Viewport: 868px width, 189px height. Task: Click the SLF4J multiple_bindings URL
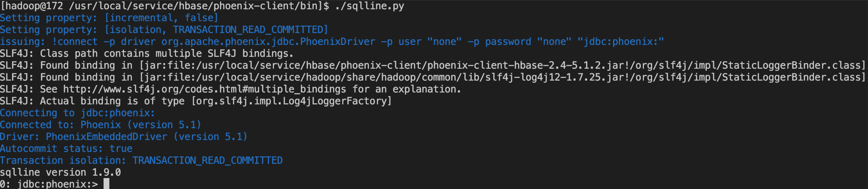(x=204, y=89)
